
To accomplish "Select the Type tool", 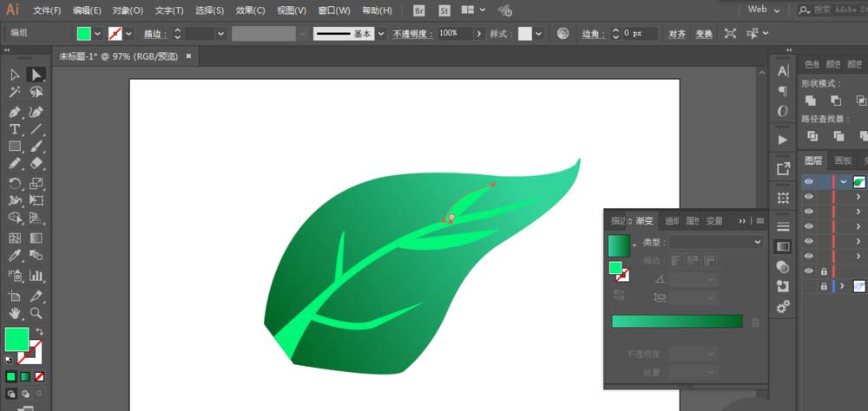I will point(15,129).
